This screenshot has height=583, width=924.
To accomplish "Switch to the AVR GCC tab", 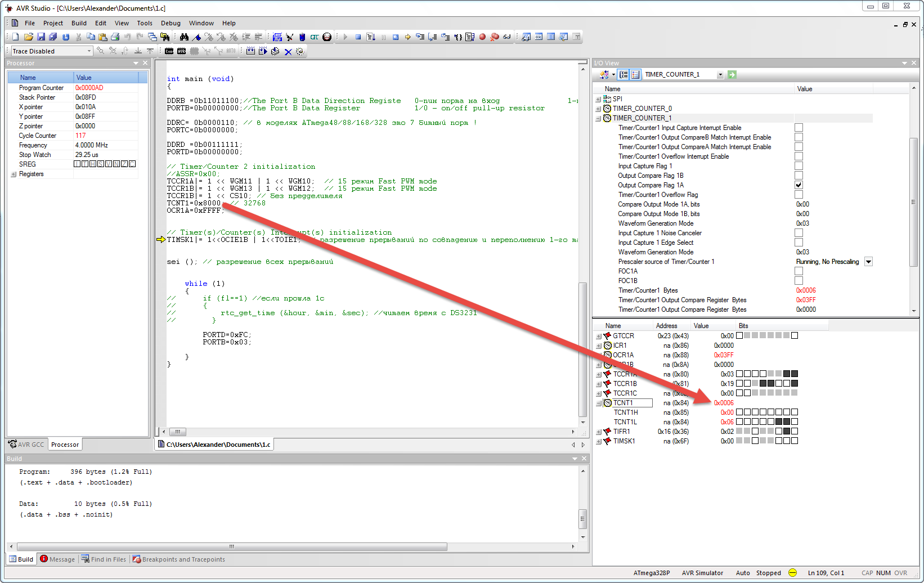I will coord(26,445).
